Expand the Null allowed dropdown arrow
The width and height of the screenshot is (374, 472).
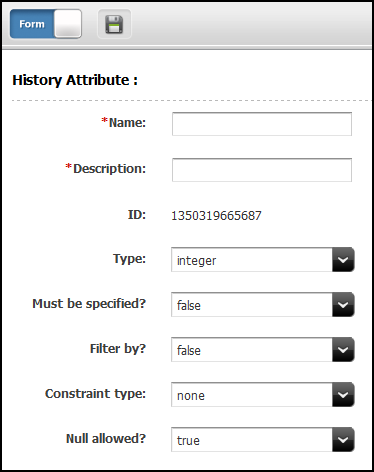tap(343, 440)
